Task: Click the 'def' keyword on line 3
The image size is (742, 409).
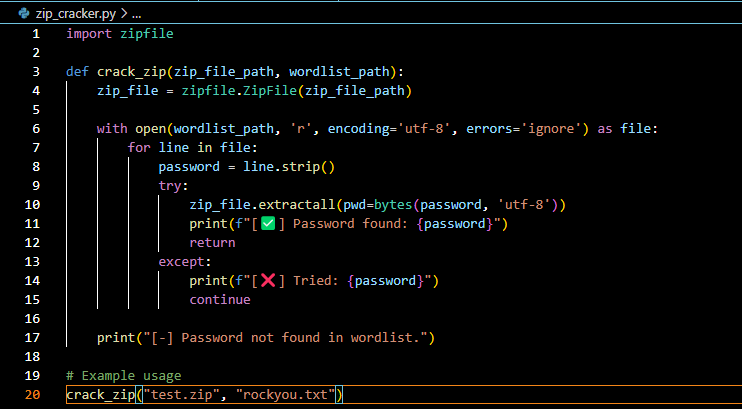Action: (x=78, y=72)
